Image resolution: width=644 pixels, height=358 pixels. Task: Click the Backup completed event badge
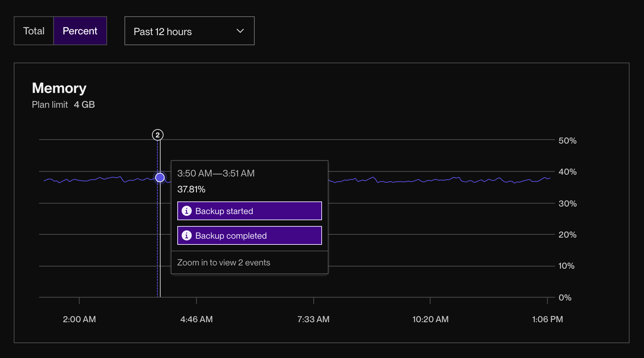tap(249, 235)
